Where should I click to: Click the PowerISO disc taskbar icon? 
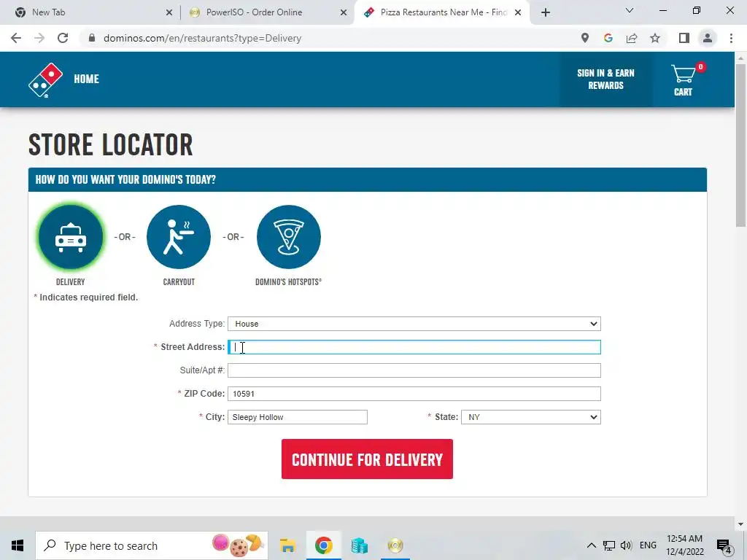(395, 545)
